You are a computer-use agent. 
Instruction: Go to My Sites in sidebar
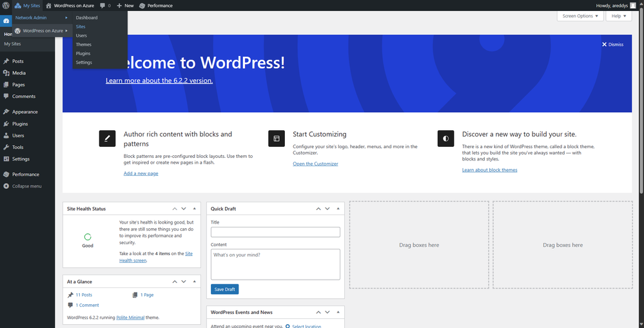(x=12, y=44)
